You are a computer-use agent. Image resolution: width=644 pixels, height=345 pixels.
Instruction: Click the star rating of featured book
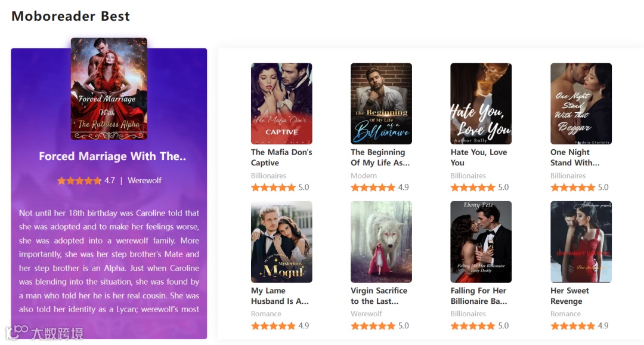point(79,180)
